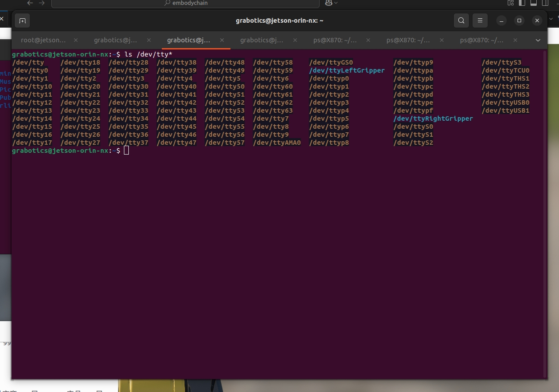The width and height of the screenshot is (559, 392).
Task: Click the /dev/ttyLeftGripper entry
Action: (x=347, y=70)
